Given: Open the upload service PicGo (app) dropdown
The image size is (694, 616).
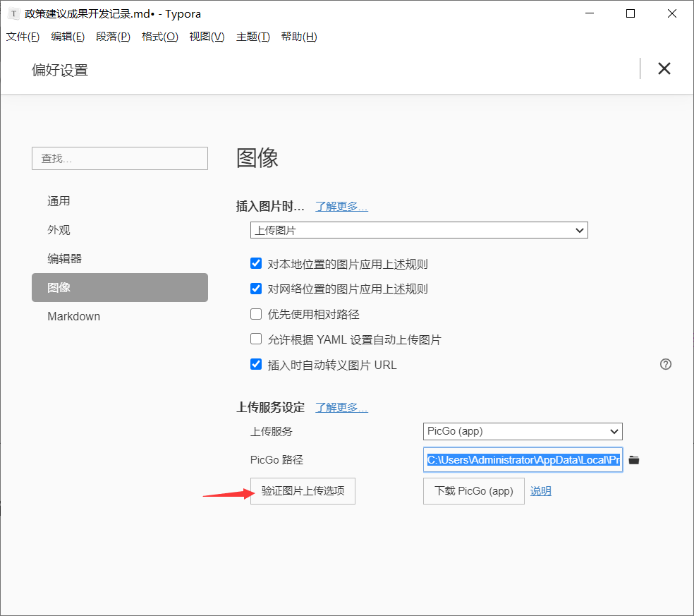Looking at the screenshot, I should (x=523, y=431).
